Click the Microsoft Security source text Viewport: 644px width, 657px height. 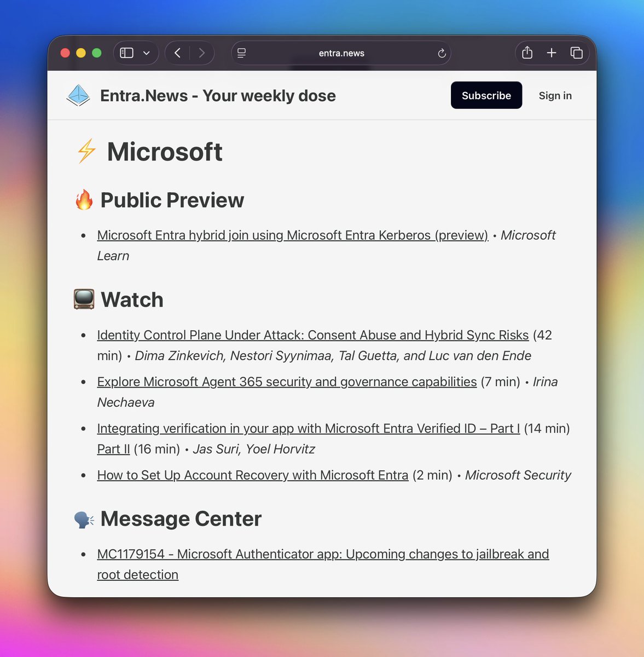point(518,475)
